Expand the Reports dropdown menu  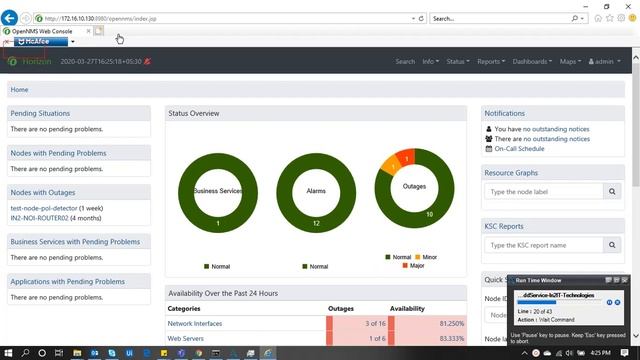click(491, 61)
